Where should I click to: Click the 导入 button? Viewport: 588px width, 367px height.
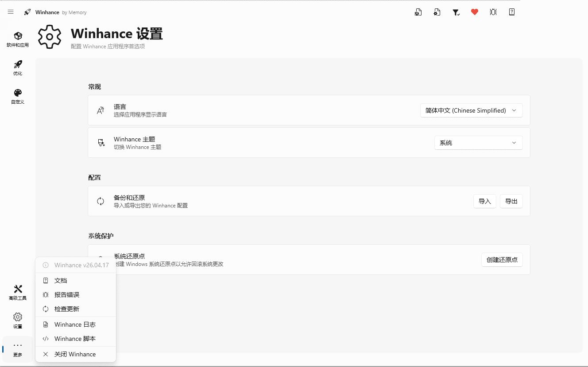pos(485,201)
